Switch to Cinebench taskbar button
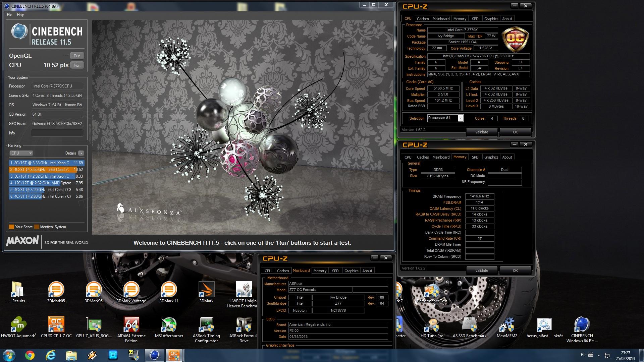The width and height of the screenshot is (644, 362). click(154, 355)
